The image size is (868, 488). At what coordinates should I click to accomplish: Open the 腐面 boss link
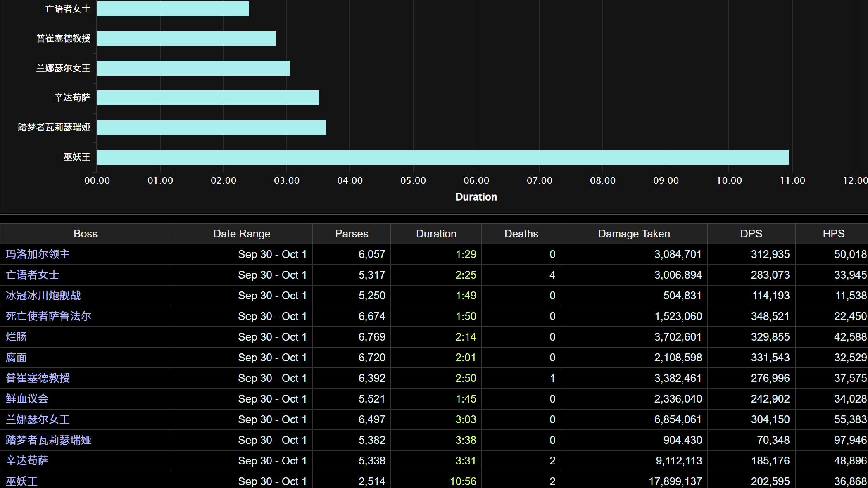click(16, 358)
